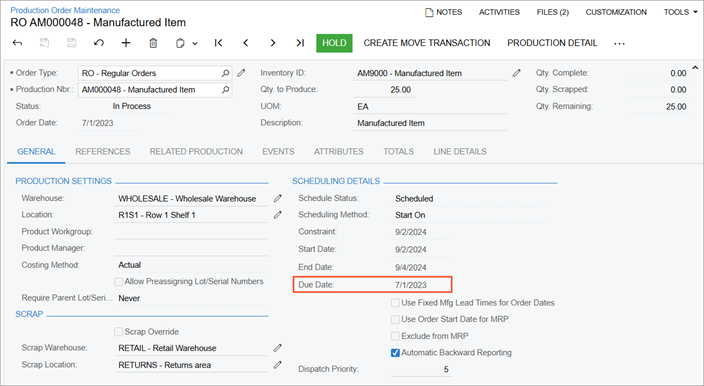The image size is (704, 386).
Task: Click the Product Manager field
Action: point(191,248)
